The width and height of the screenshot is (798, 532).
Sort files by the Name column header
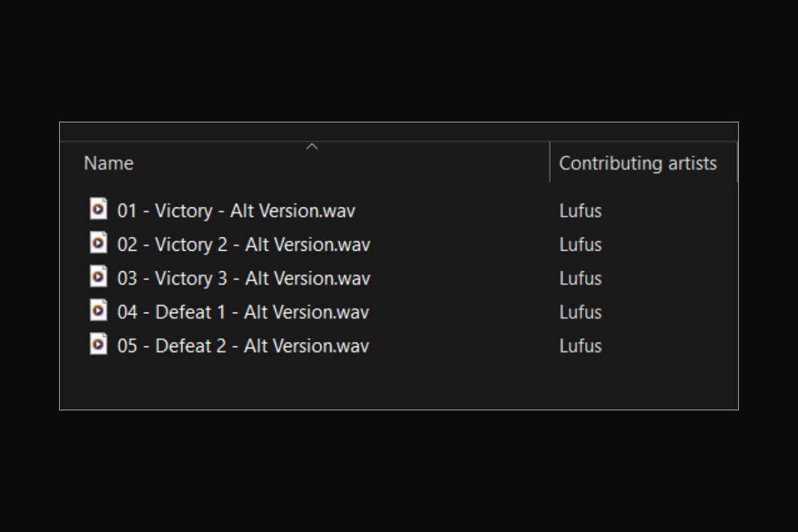(108, 164)
